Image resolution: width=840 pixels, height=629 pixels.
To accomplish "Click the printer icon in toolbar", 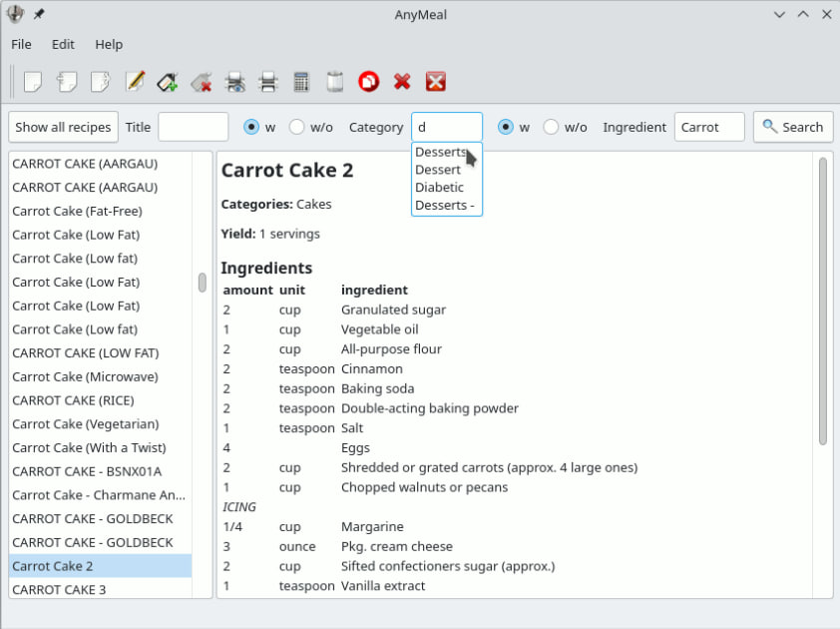I will 267,82.
